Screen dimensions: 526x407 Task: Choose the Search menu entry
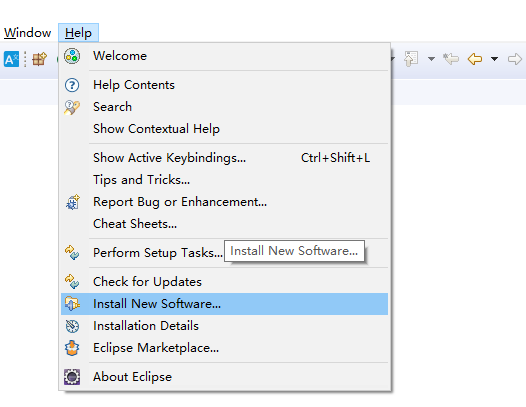coord(224,107)
